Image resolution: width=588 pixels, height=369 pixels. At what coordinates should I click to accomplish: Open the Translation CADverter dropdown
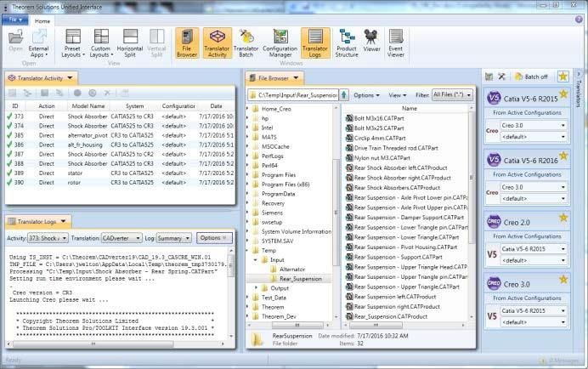(122, 238)
